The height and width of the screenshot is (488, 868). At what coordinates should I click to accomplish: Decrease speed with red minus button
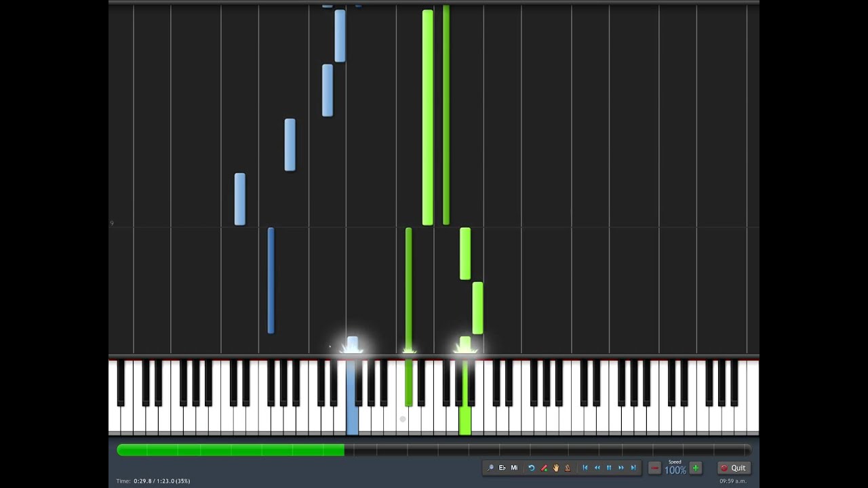click(x=655, y=468)
